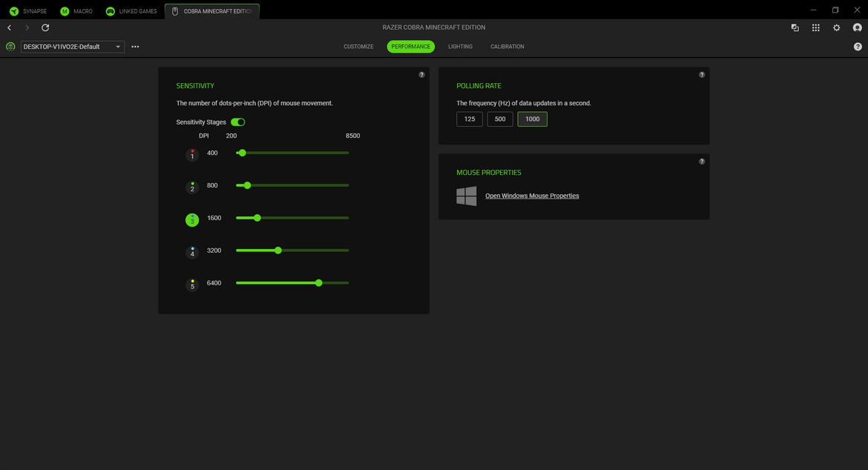
Task: Switch to the Calibration section
Action: click(507, 47)
